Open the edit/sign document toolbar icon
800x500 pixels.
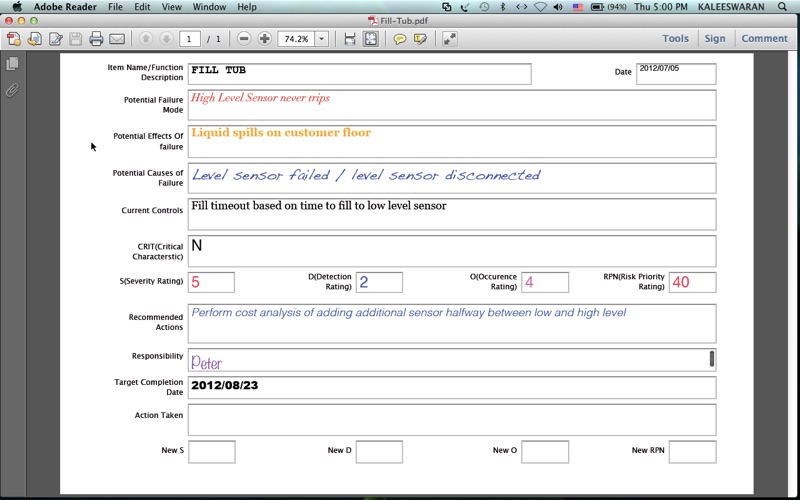click(x=56, y=39)
